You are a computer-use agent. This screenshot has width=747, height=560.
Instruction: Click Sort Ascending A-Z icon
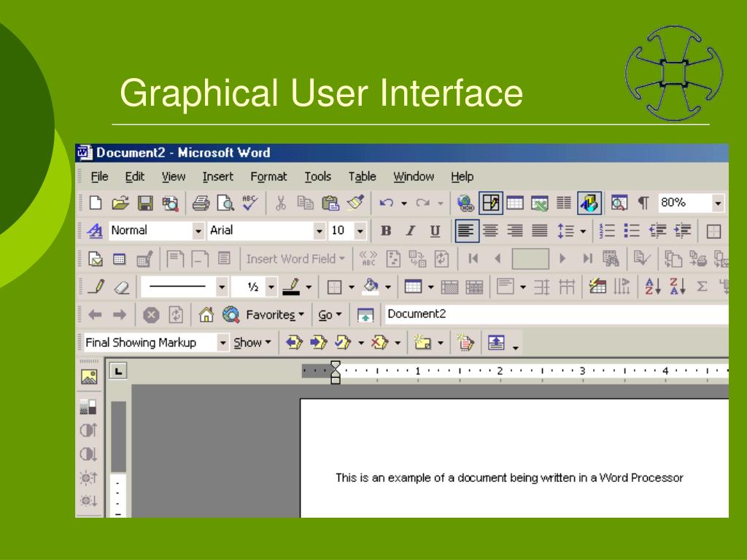click(x=652, y=287)
